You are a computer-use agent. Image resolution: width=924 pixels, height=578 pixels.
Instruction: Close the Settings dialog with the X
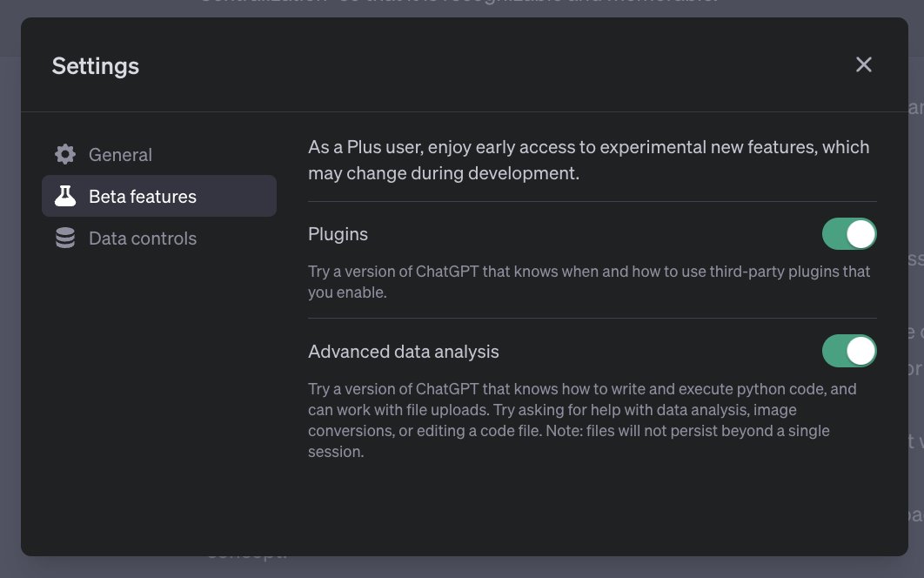point(863,64)
